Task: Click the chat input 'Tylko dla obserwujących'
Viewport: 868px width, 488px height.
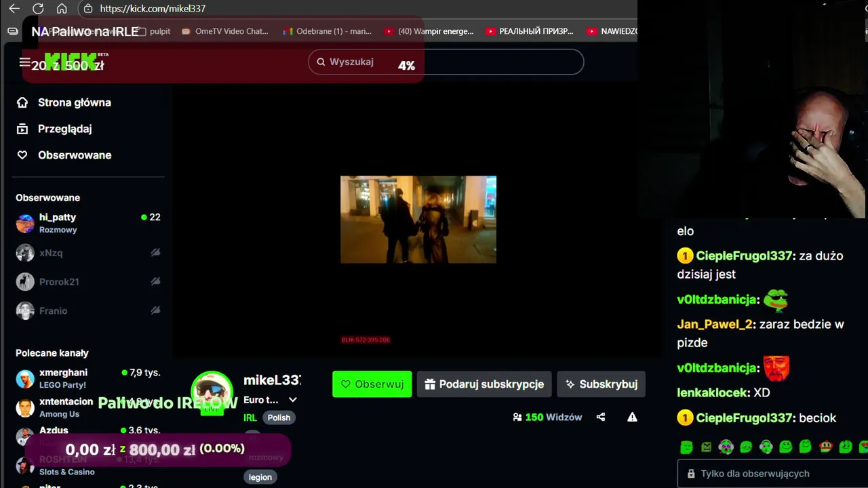Action: coord(772,474)
